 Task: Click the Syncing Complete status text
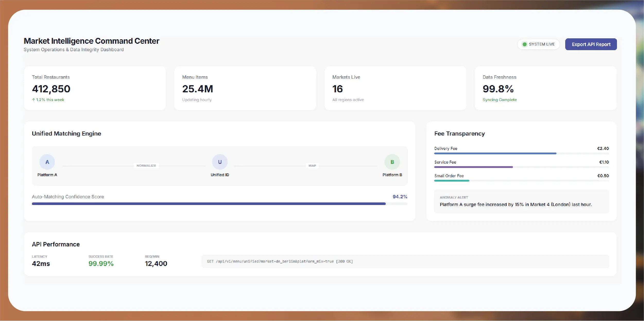coord(500,100)
